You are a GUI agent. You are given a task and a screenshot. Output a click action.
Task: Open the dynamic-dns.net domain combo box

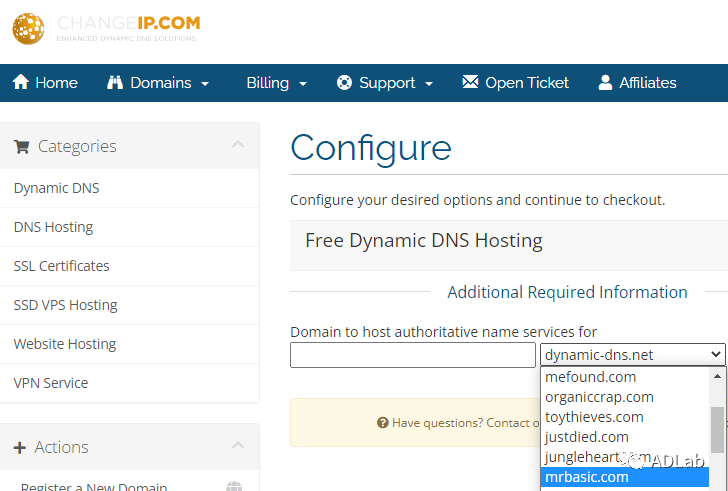632,355
